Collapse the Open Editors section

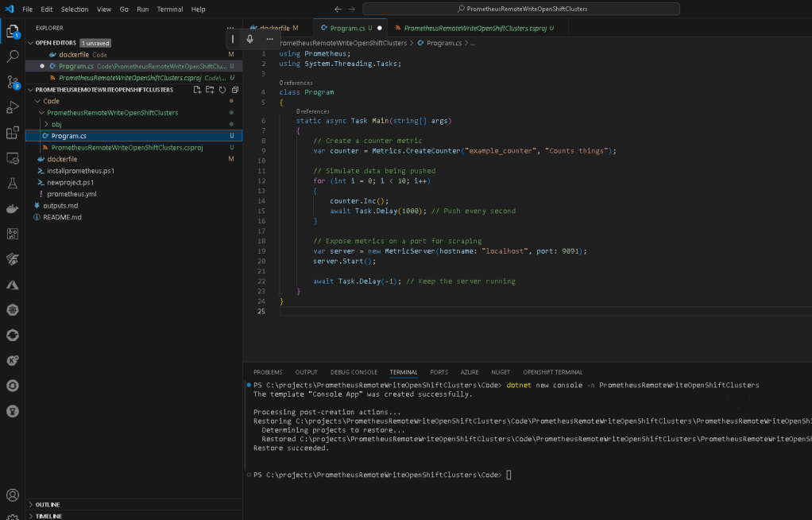(30, 43)
